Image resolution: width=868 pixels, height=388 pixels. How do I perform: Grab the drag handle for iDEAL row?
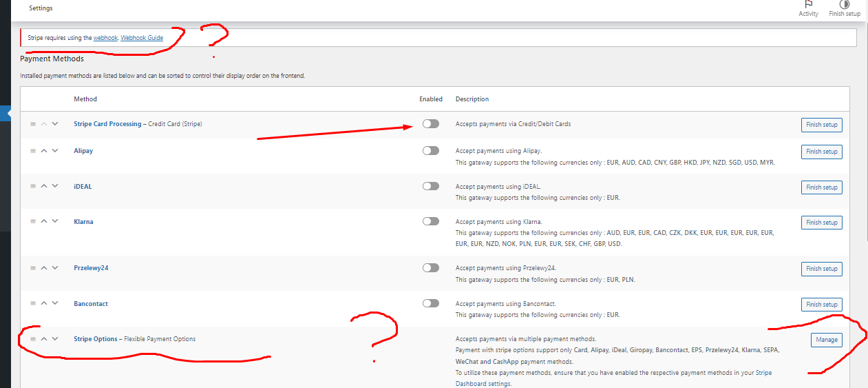[x=32, y=187]
